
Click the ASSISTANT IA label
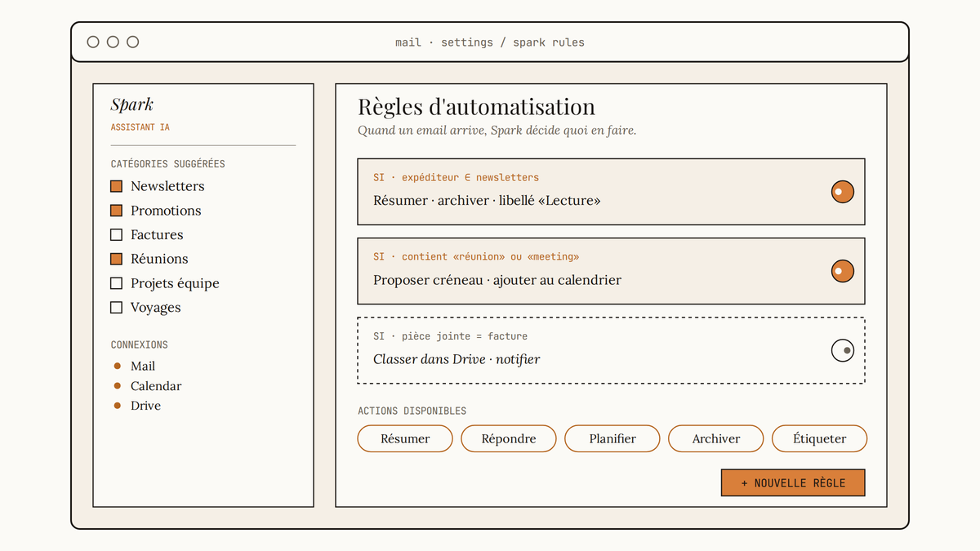(x=140, y=127)
